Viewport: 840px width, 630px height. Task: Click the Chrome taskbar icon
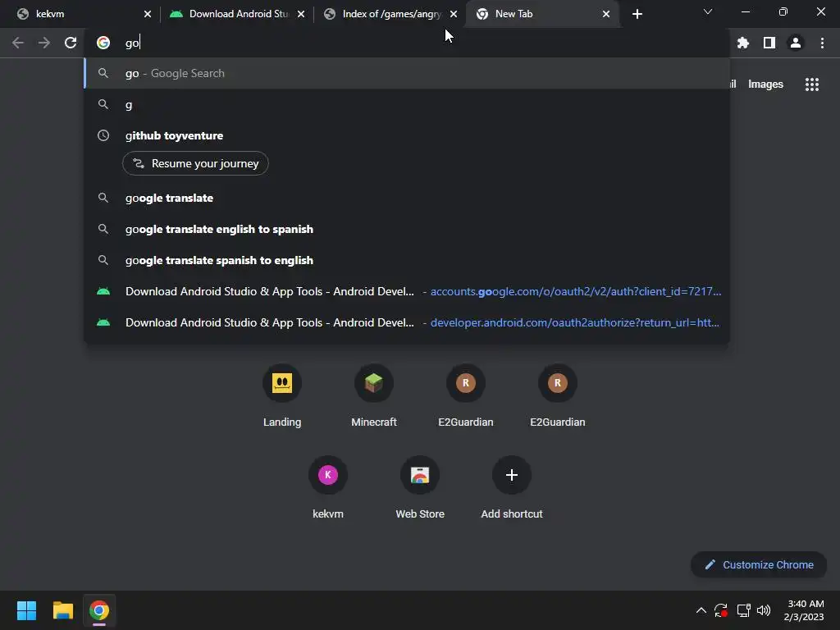99,610
